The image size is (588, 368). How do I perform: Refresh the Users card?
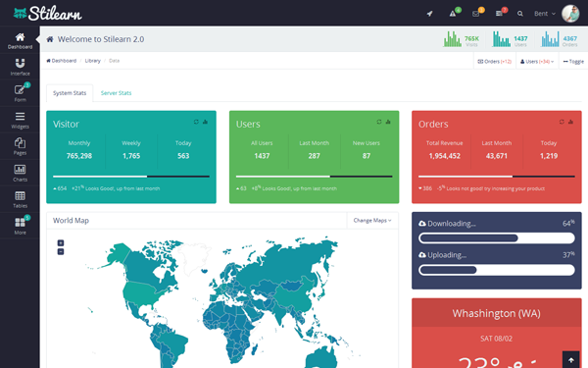pyautogui.click(x=379, y=122)
